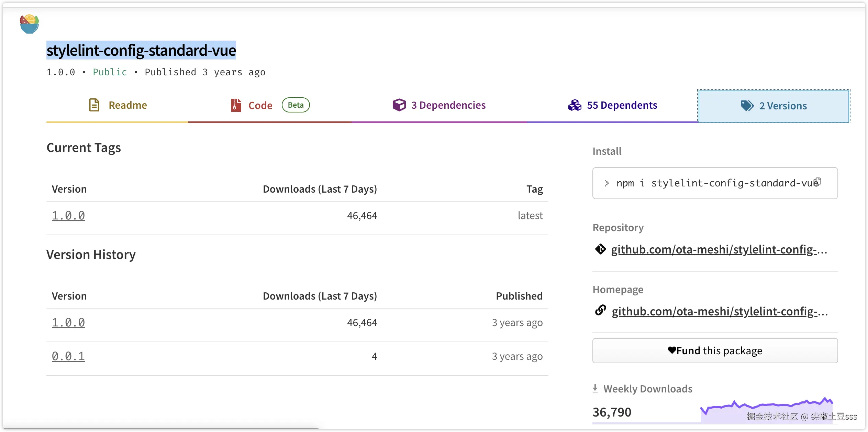Open the 55 Dependents tab

click(x=622, y=105)
